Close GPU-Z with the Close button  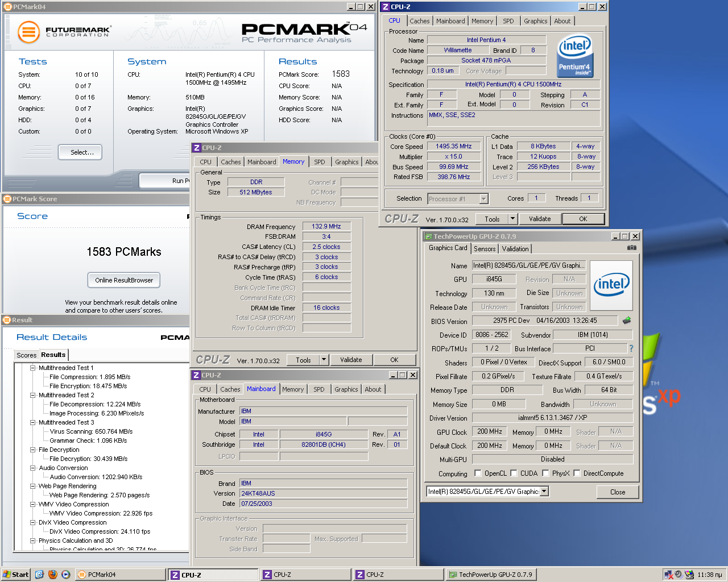618,492
